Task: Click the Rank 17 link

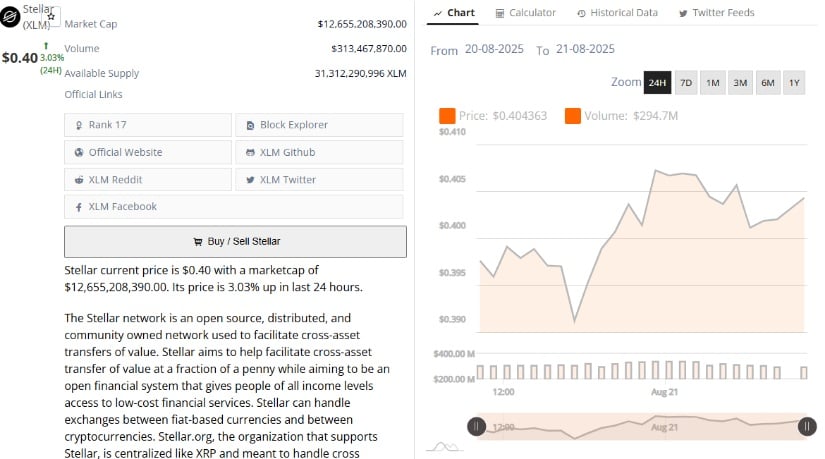Action: pyautogui.click(x=148, y=125)
